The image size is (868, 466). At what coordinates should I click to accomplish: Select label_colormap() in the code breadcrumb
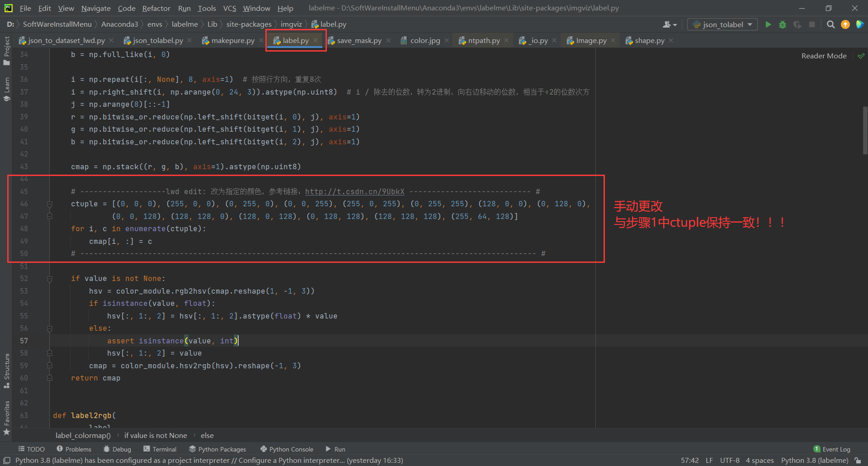[83, 435]
